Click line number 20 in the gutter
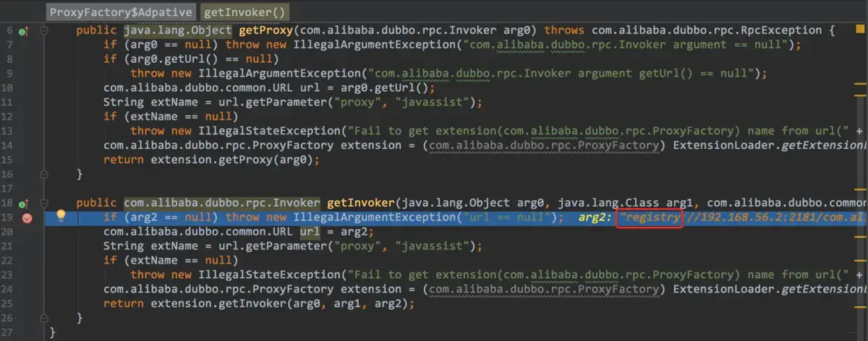The image size is (868, 341). [x=7, y=232]
